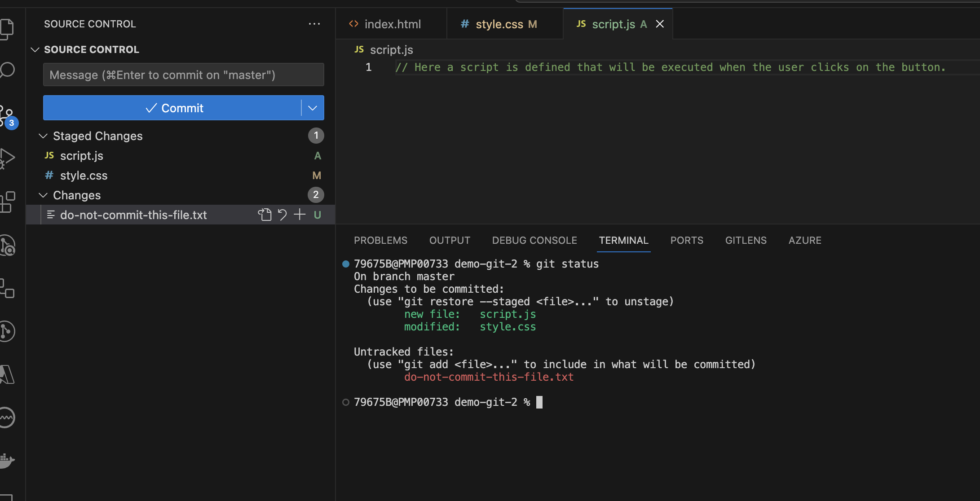Screen dimensions: 980x501
Task: Open Run and Debug view
Action: click(x=6, y=158)
